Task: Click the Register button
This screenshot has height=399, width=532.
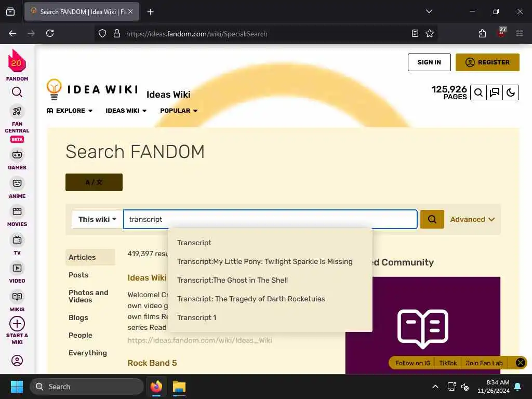Action: click(x=487, y=62)
